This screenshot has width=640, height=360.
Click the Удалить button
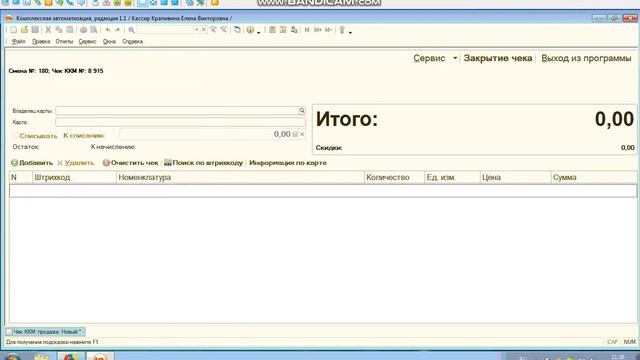point(76,163)
